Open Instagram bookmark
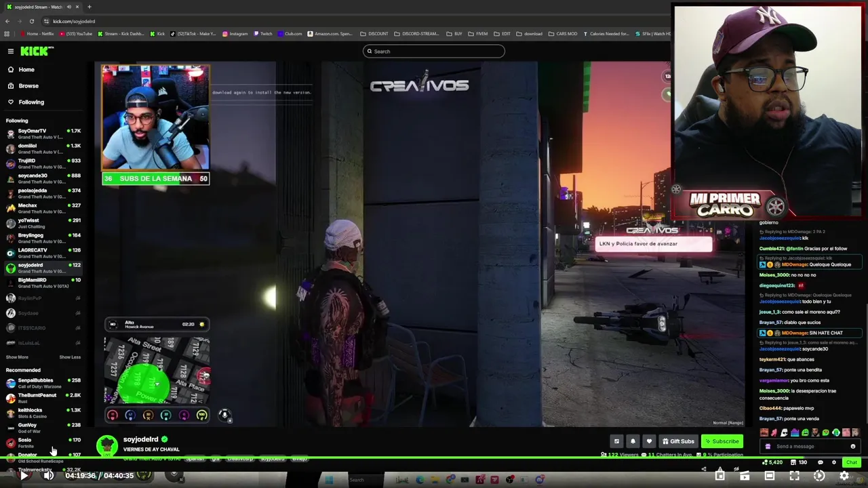This screenshot has width=868, height=488. (235, 34)
